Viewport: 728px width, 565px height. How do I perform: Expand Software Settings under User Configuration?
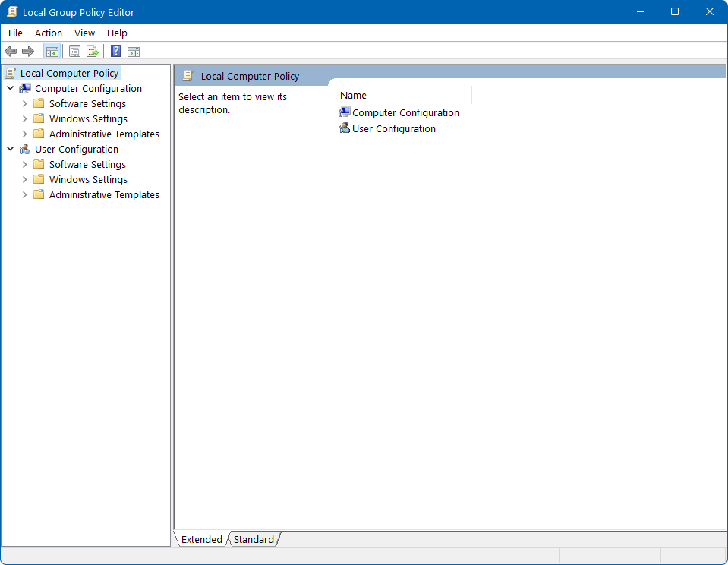coord(24,165)
